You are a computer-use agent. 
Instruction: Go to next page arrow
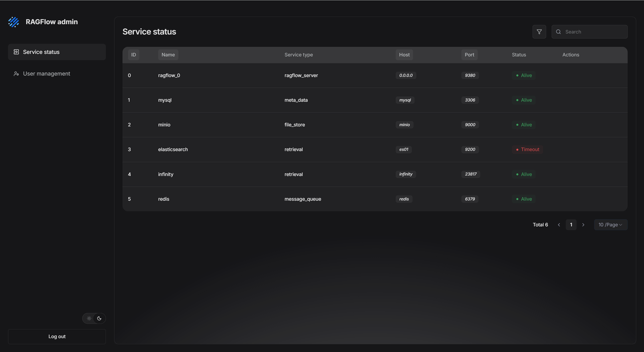tap(583, 225)
